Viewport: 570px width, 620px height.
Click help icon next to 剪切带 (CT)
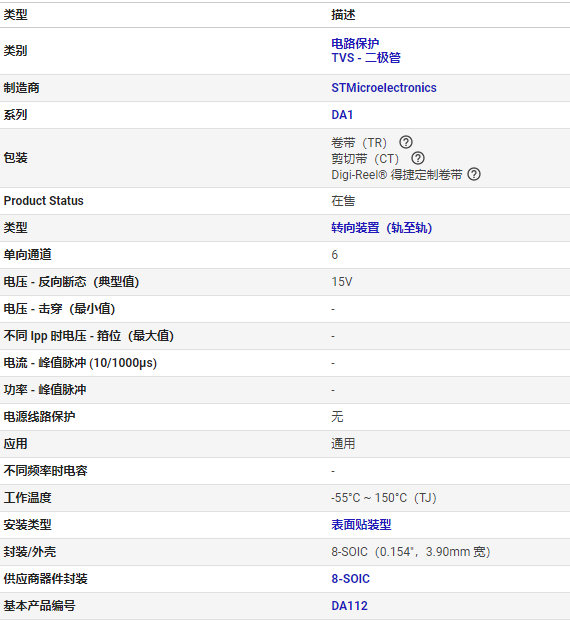point(418,158)
